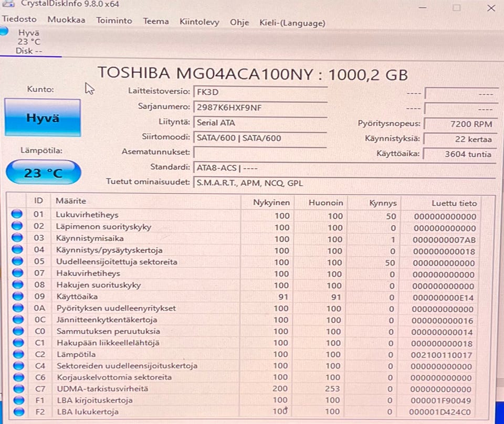Click the empty Asematunnukset field
This screenshot has height=424, width=504.
260,153
